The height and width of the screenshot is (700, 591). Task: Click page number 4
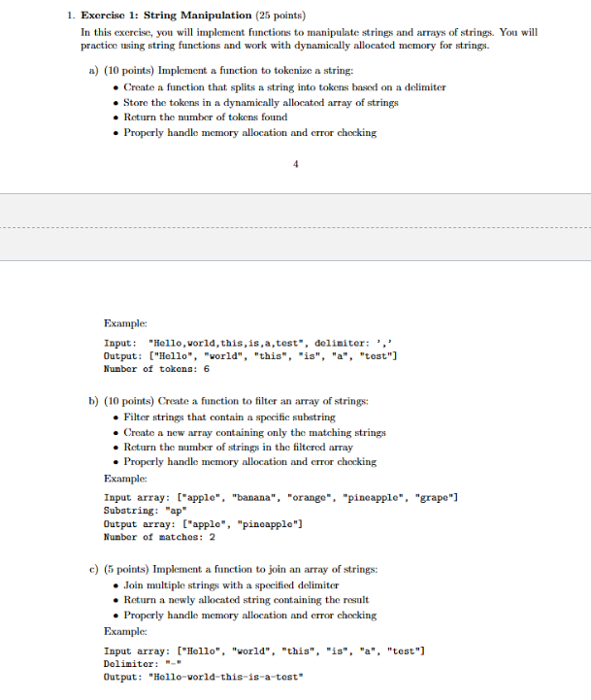click(295, 165)
